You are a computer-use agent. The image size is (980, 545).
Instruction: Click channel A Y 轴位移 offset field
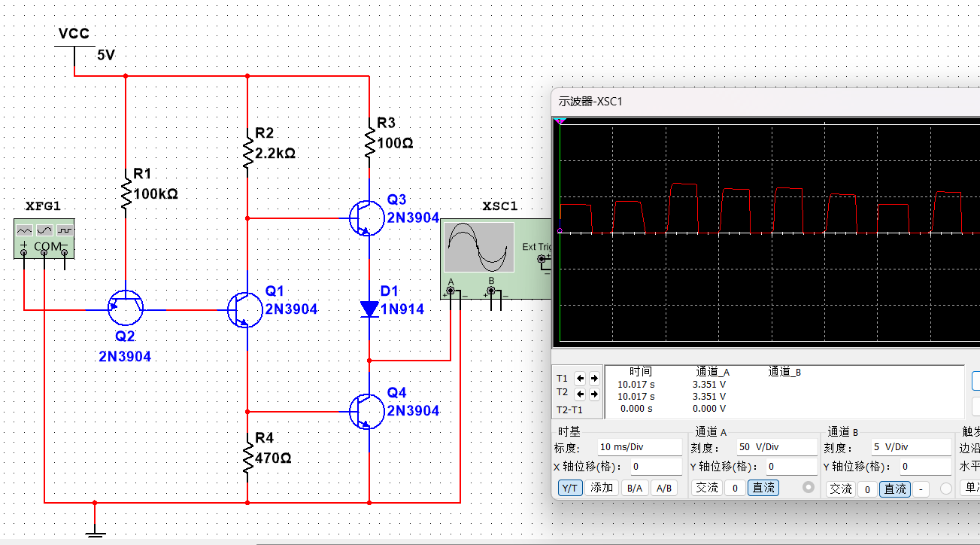[x=792, y=467]
